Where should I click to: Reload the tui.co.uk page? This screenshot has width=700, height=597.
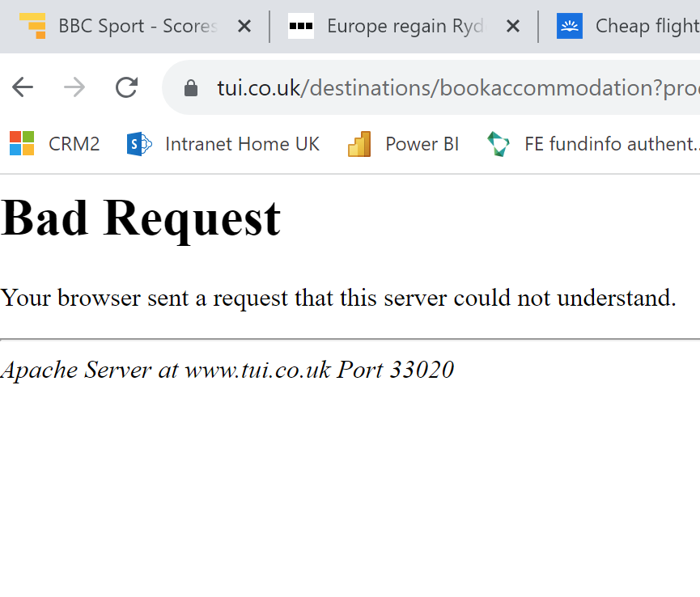pyautogui.click(x=127, y=87)
